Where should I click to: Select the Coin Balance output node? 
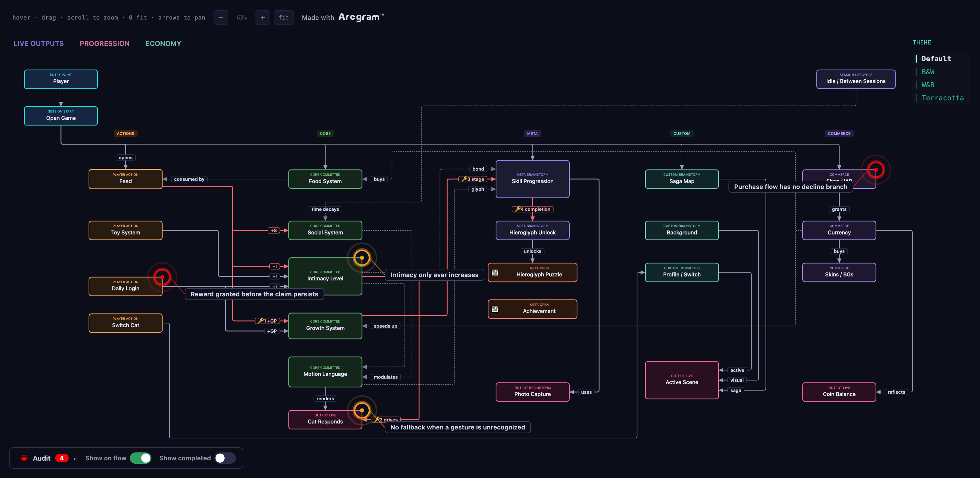[x=839, y=392]
